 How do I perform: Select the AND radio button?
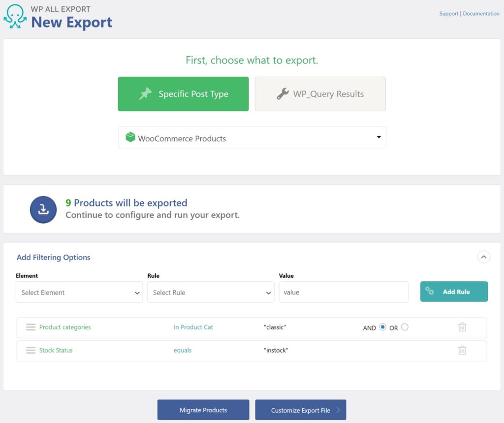click(382, 327)
